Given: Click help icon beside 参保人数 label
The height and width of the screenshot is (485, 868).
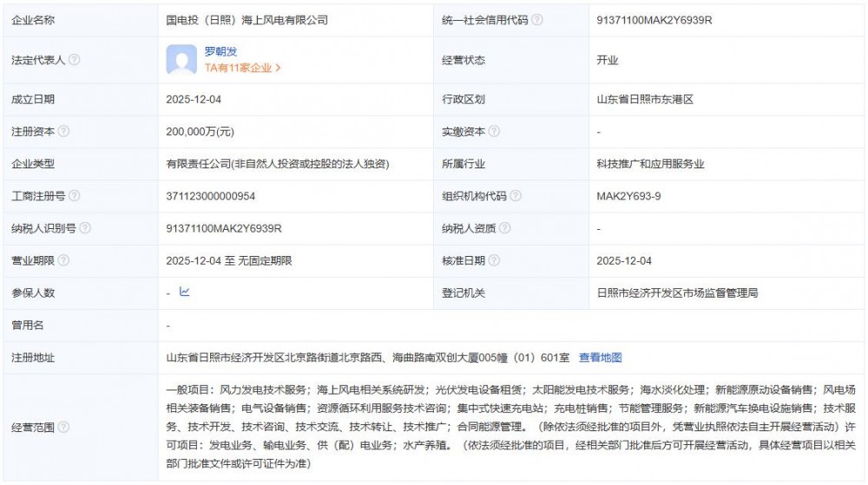Looking at the screenshot, I should click(63, 293).
